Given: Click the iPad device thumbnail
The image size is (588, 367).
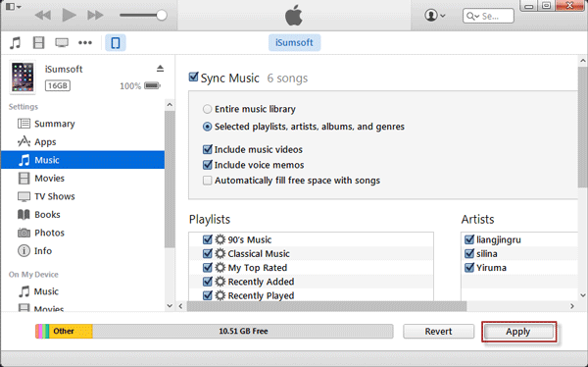Looking at the screenshot, I should (23, 77).
